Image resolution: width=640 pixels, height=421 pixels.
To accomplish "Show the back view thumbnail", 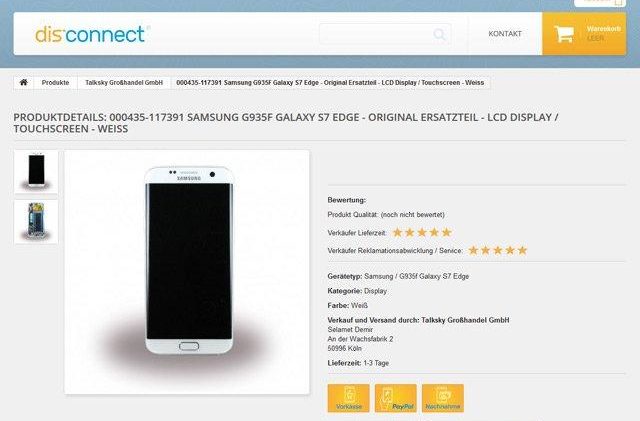I will pos(36,222).
